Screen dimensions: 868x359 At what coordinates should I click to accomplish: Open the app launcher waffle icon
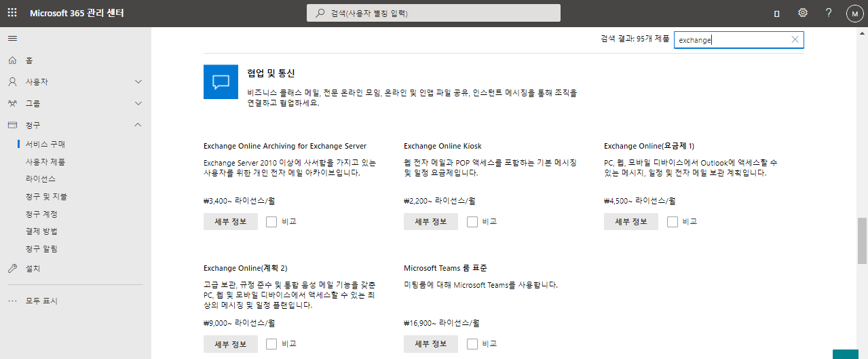pyautogui.click(x=12, y=13)
